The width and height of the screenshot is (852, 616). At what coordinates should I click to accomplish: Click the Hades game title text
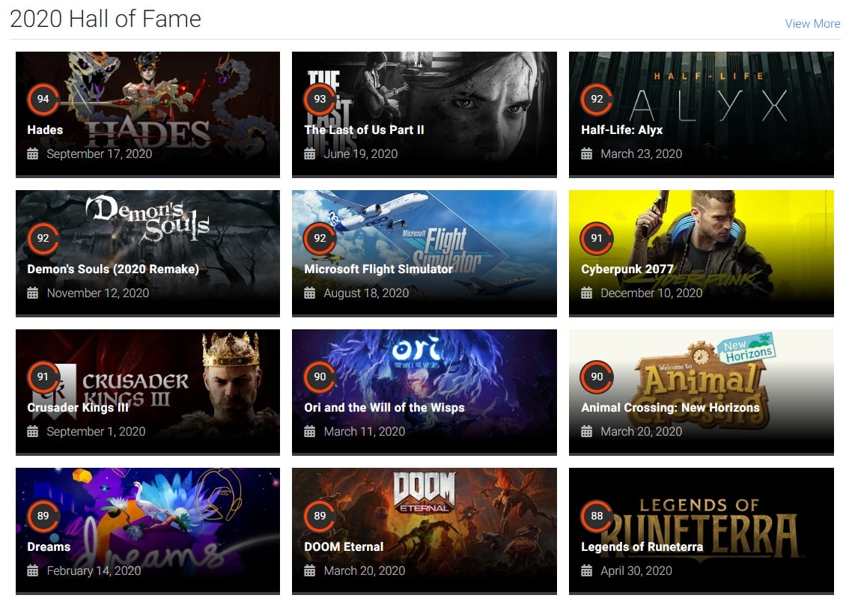(x=45, y=129)
